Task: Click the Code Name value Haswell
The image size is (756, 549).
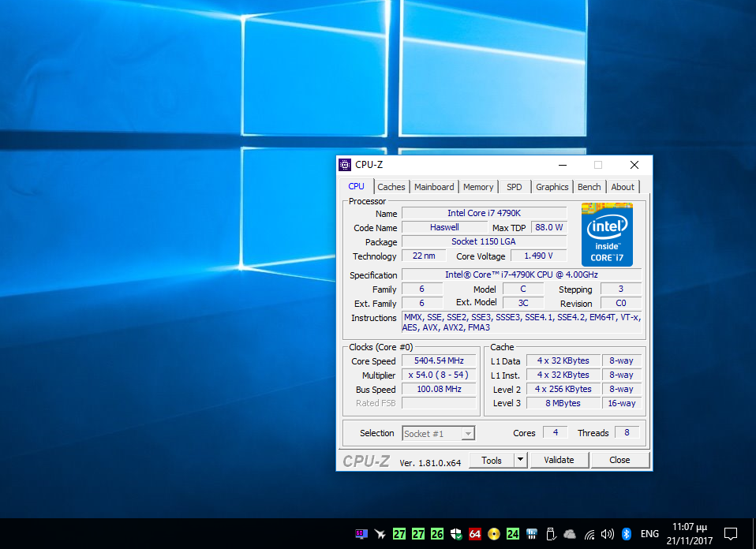Action: [444, 227]
